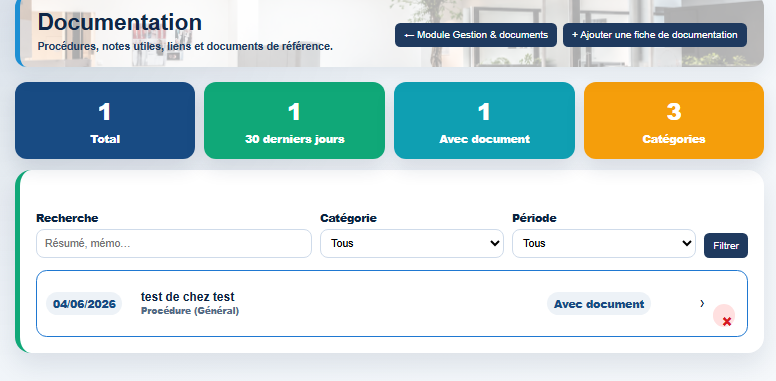Open the 'test de chez test' entry

392,304
